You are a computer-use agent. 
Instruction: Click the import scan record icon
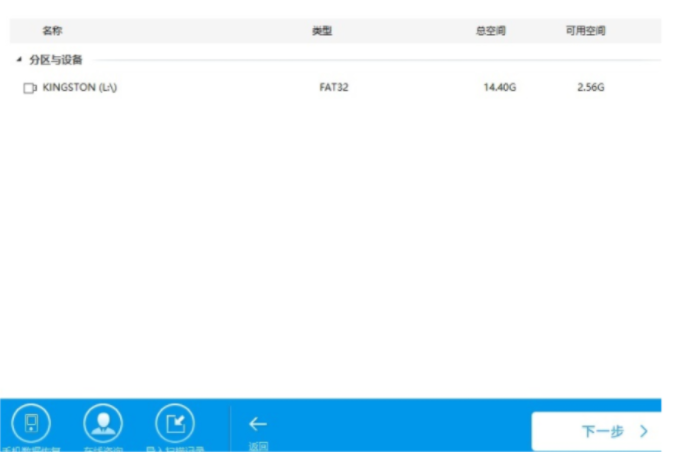pyautogui.click(x=175, y=422)
